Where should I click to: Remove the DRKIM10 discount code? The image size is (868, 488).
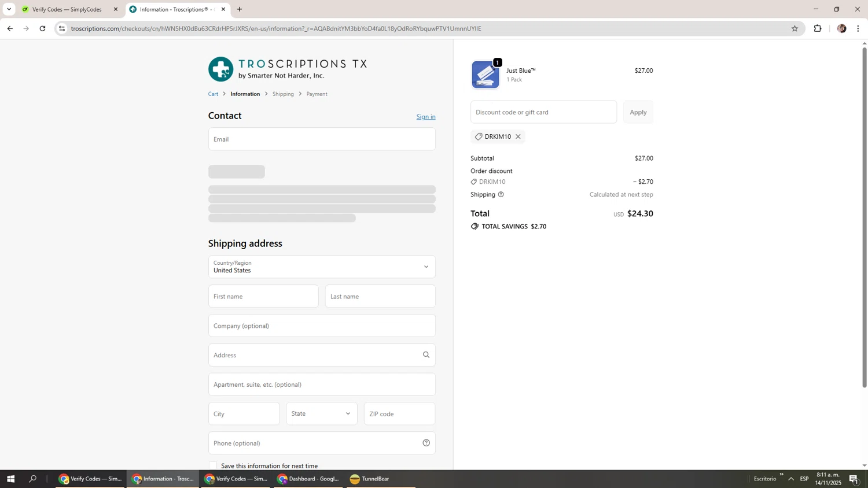coord(518,136)
